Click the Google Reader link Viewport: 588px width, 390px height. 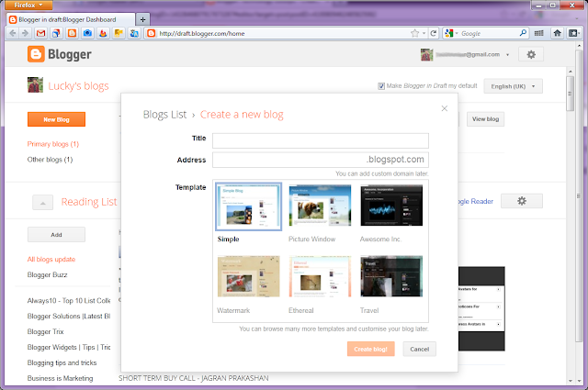pyautogui.click(x=476, y=202)
